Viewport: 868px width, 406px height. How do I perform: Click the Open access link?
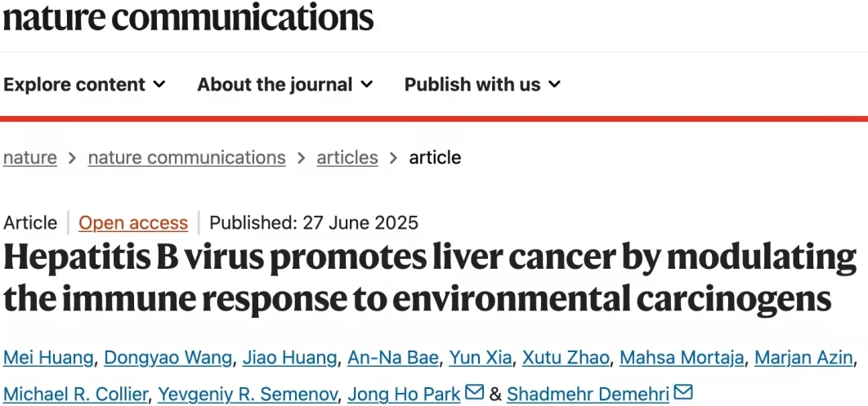coord(133,223)
